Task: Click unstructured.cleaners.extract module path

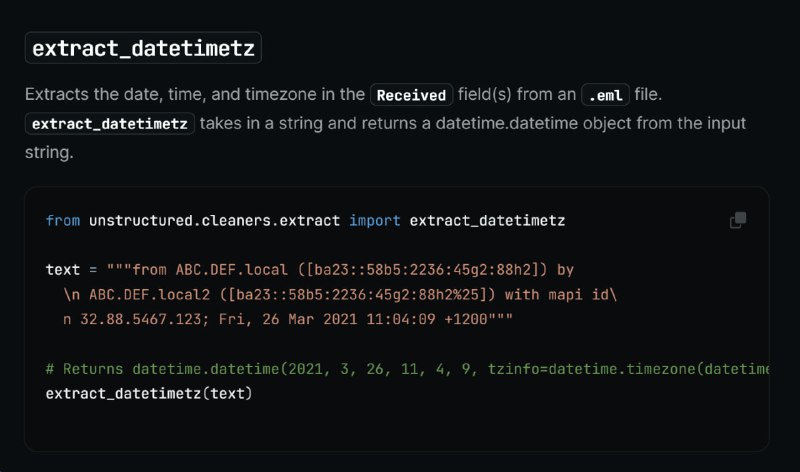Action: coord(214,220)
